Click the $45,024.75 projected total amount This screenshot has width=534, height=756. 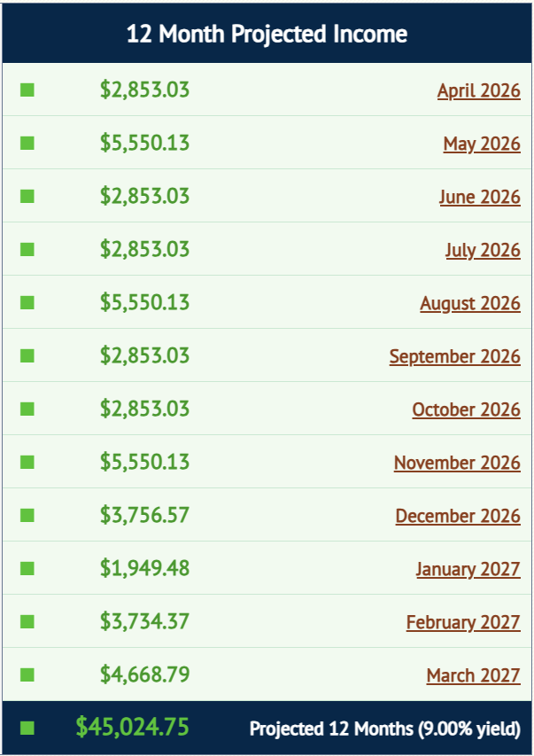[x=132, y=728]
